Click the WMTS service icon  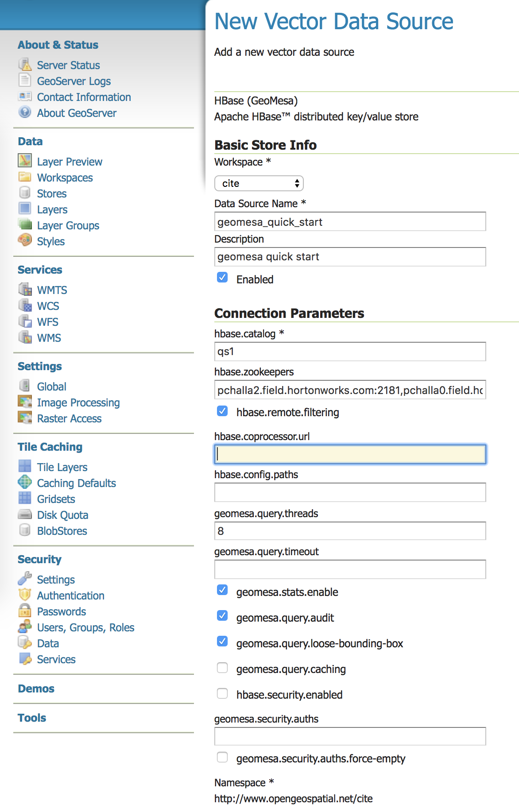pyautogui.click(x=25, y=290)
